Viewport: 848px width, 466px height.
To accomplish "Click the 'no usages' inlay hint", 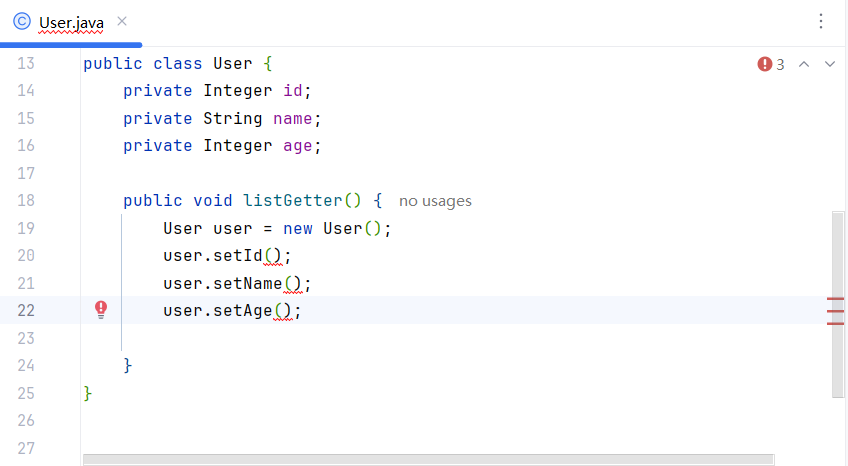I will click(x=435, y=201).
